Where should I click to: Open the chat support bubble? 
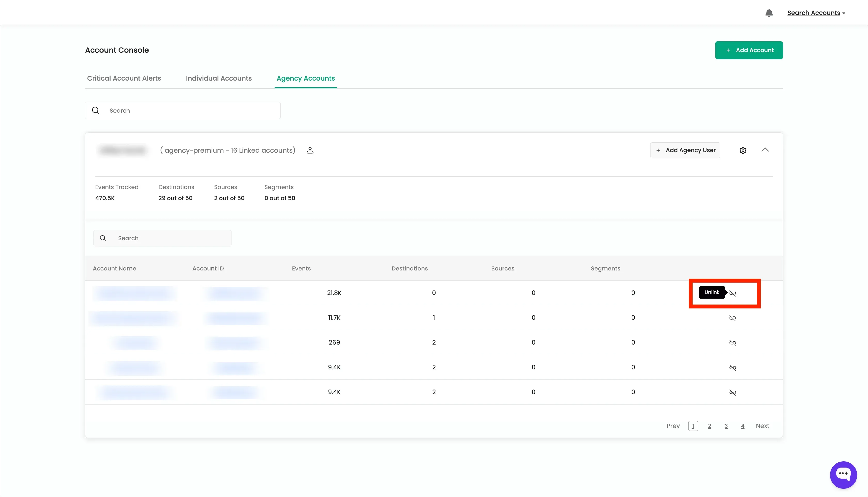tap(843, 475)
